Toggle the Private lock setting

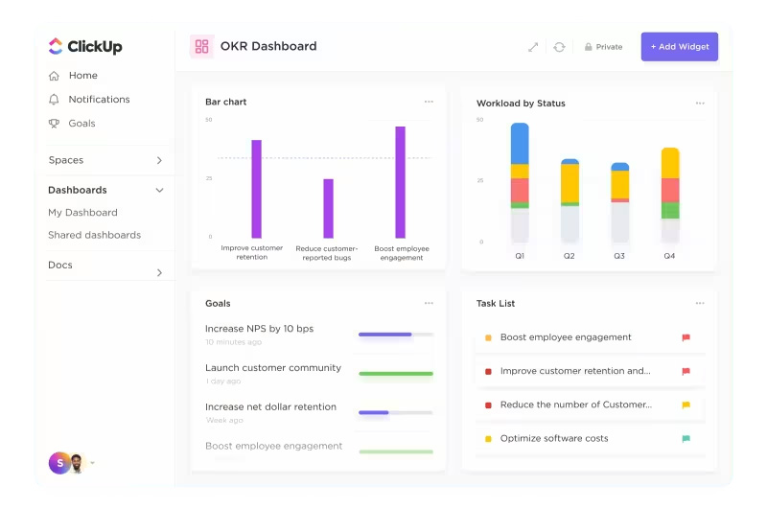click(x=603, y=47)
